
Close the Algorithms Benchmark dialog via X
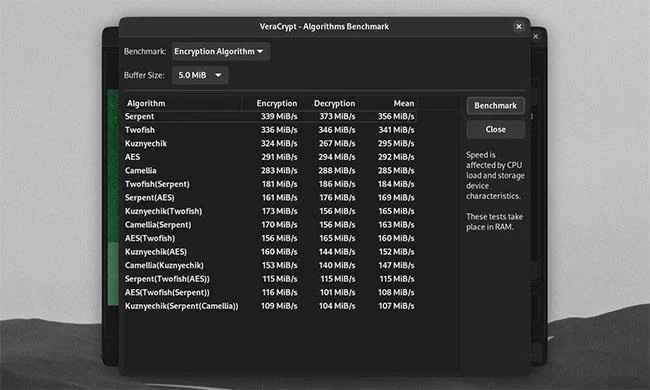coord(519,27)
